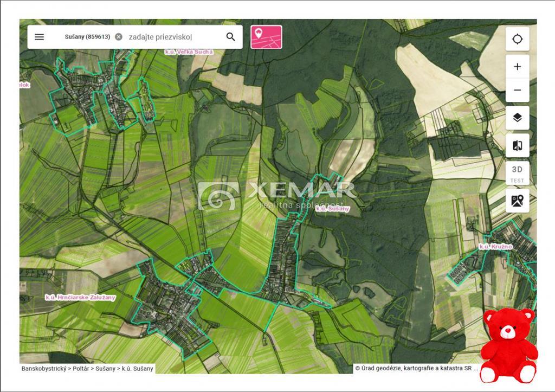Click the k.ú. Kružno map label

click(495, 247)
